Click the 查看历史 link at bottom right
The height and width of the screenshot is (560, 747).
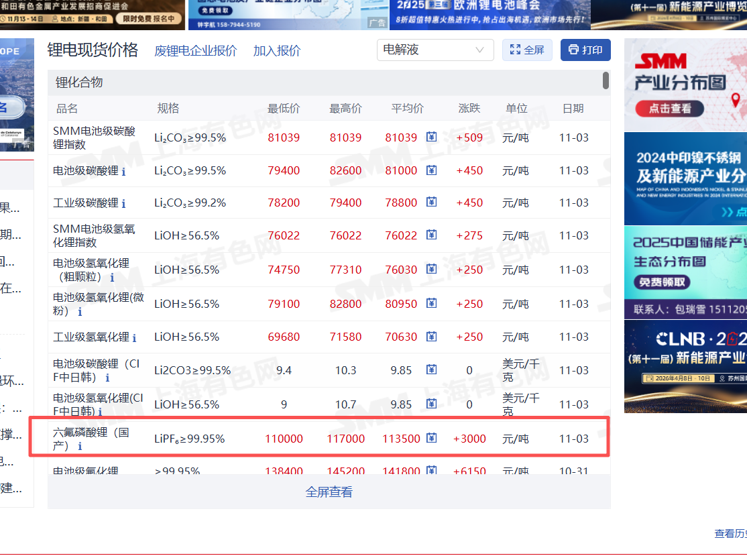click(730, 534)
